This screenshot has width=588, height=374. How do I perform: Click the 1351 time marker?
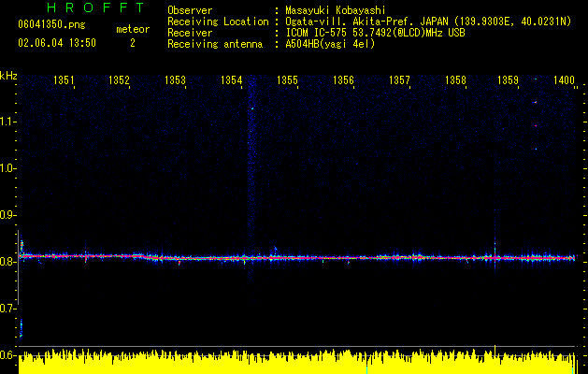(x=64, y=80)
